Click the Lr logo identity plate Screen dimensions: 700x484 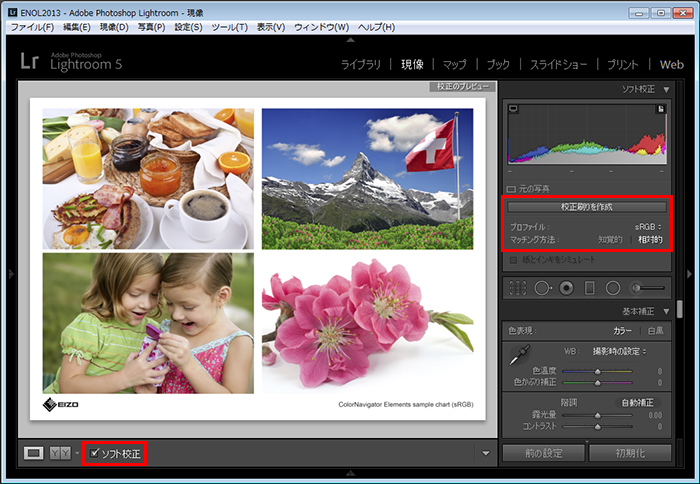pos(29,61)
